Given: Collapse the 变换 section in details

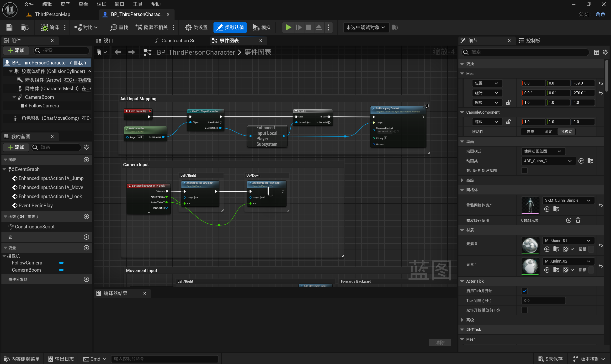Looking at the screenshot, I should (462, 64).
